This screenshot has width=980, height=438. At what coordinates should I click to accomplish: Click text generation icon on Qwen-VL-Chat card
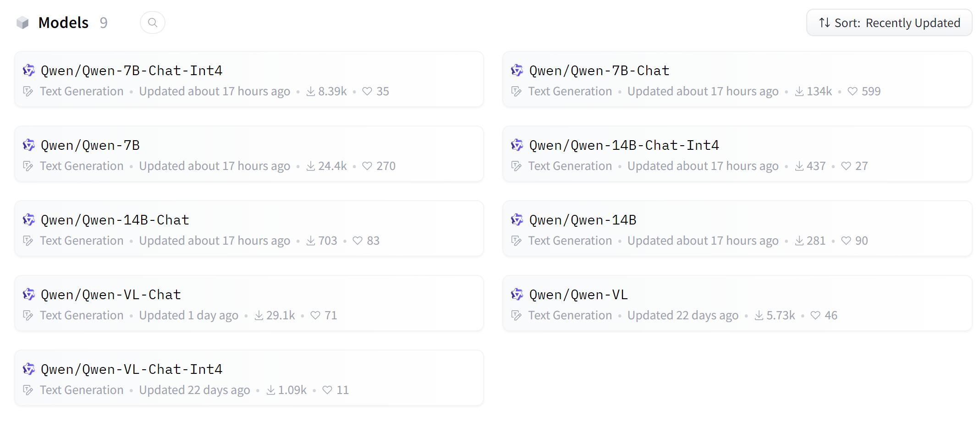point(28,316)
